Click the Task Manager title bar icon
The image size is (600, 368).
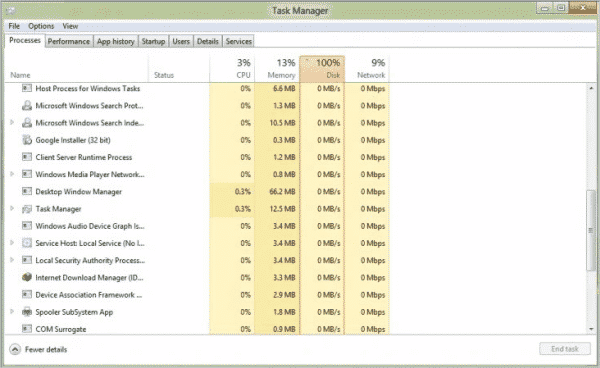[x=11, y=11]
